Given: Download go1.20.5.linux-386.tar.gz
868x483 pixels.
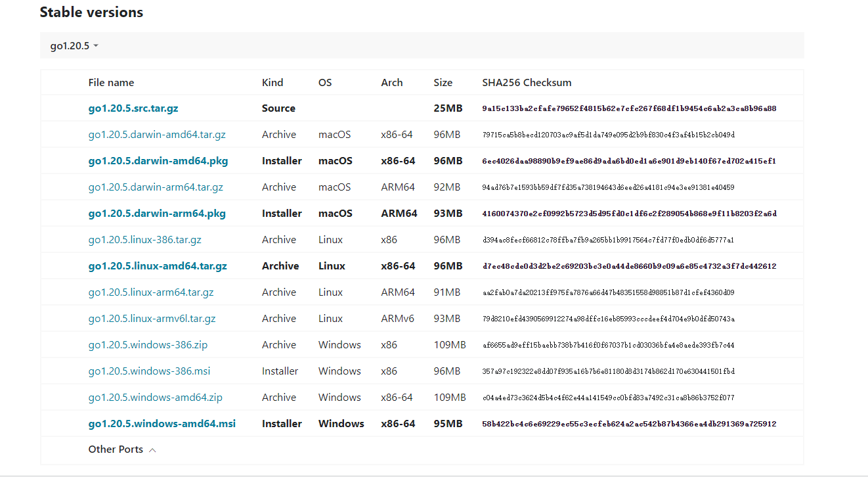Looking at the screenshot, I should pos(145,240).
